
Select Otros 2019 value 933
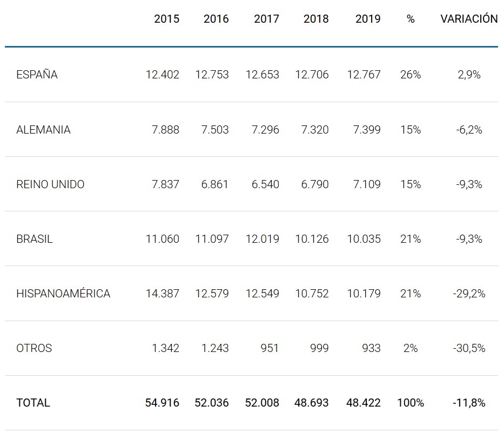[x=371, y=348]
